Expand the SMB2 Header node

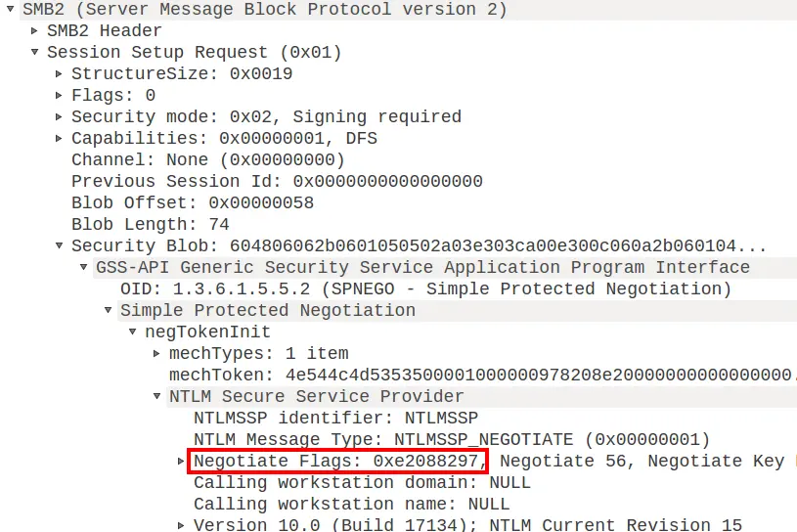[35, 31]
